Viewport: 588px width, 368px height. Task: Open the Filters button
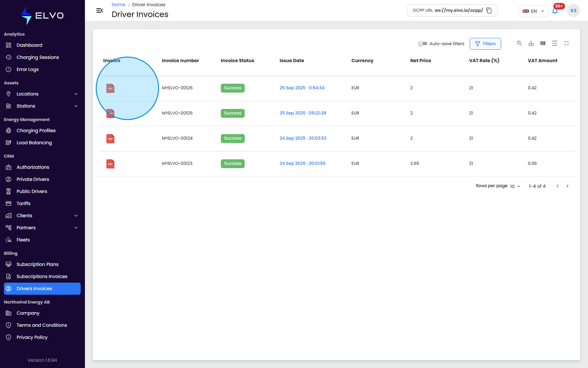click(x=485, y=44)
